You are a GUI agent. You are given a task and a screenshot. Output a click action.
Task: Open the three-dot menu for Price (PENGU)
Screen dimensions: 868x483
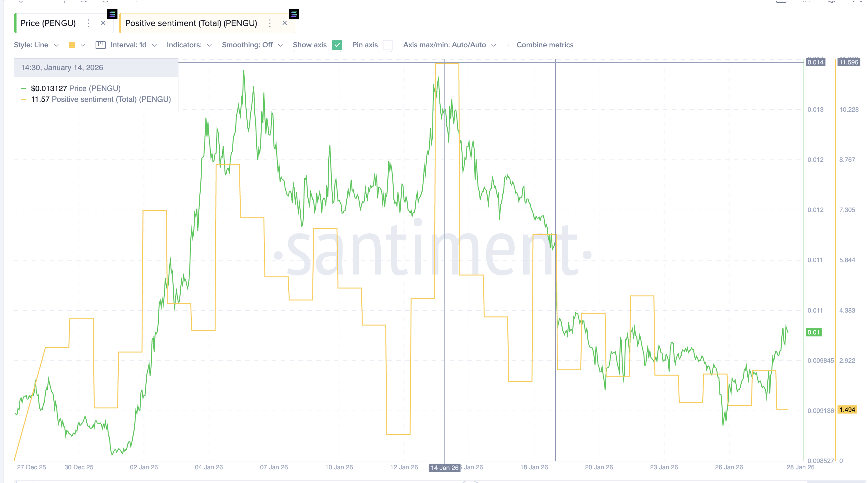pos(88,23)
